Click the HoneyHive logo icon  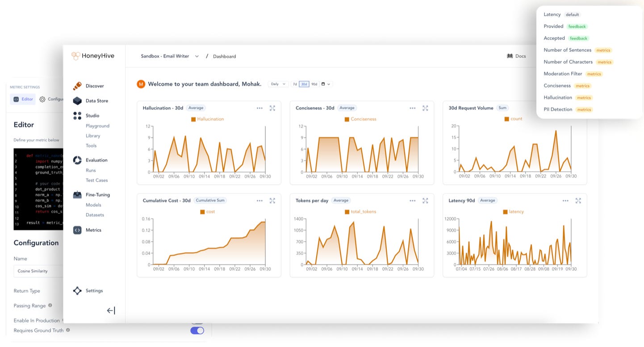[x=75, y=56]
